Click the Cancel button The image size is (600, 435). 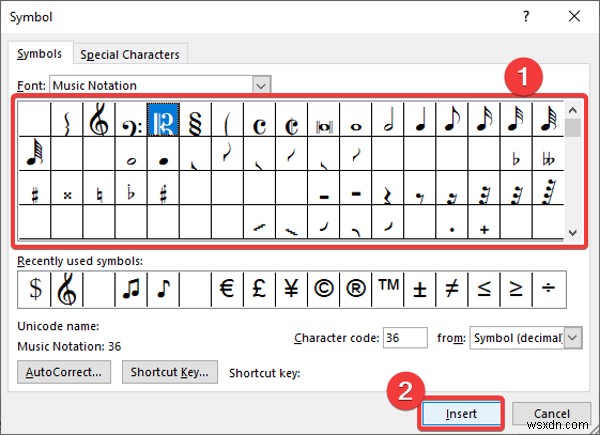point(551,414)
